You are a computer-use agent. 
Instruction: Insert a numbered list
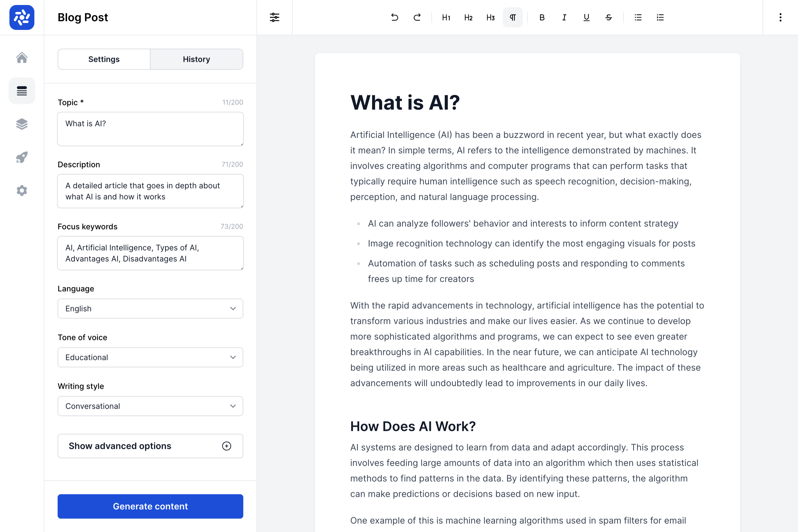pyautogui.click(x=660, y=17)
